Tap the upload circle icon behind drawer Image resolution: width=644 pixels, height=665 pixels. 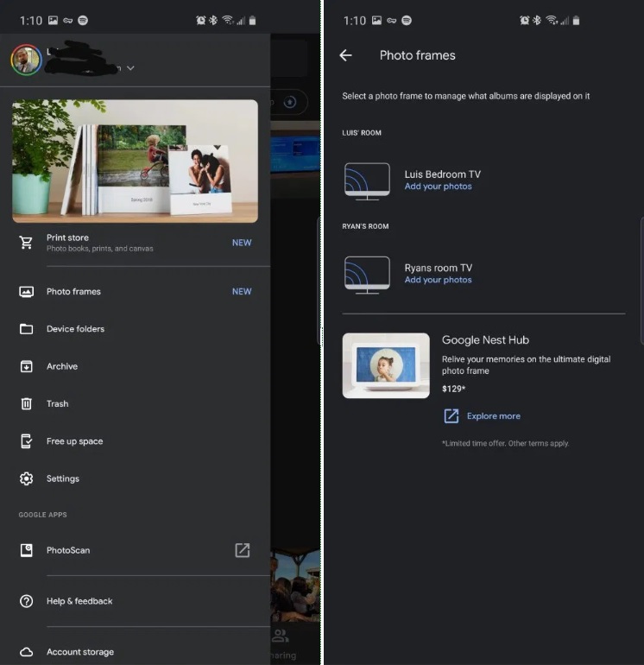click(x=290, y=102)
